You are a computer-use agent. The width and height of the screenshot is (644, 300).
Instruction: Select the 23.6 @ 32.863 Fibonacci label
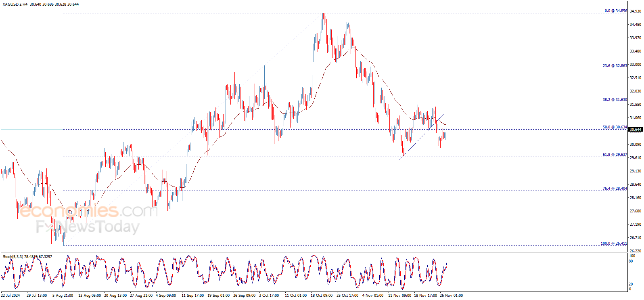coord(615,66)
